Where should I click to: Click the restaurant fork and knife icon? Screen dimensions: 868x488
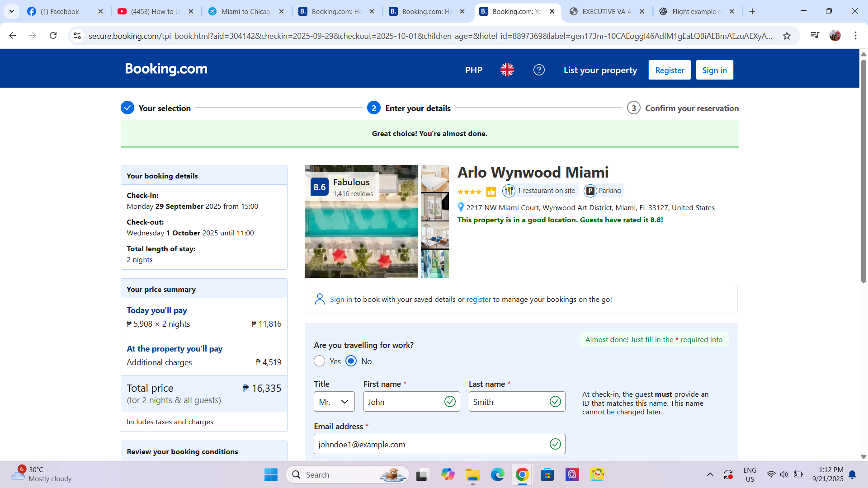(509, 191)
